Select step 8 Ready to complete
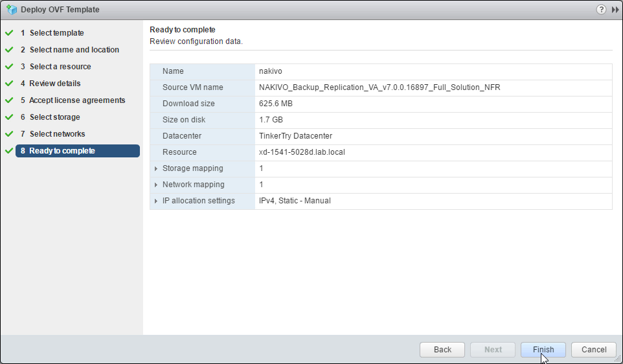 78,151
